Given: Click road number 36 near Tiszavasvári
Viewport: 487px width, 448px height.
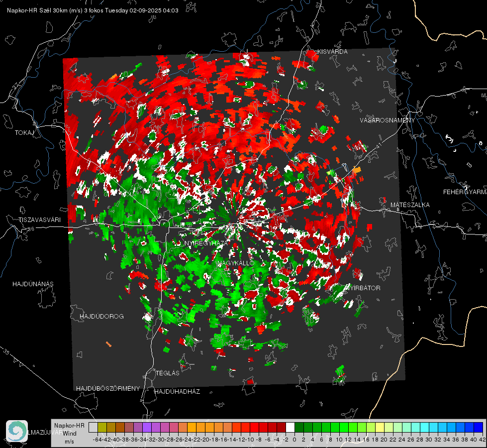Looking at the screenshot, I should 31,229.
